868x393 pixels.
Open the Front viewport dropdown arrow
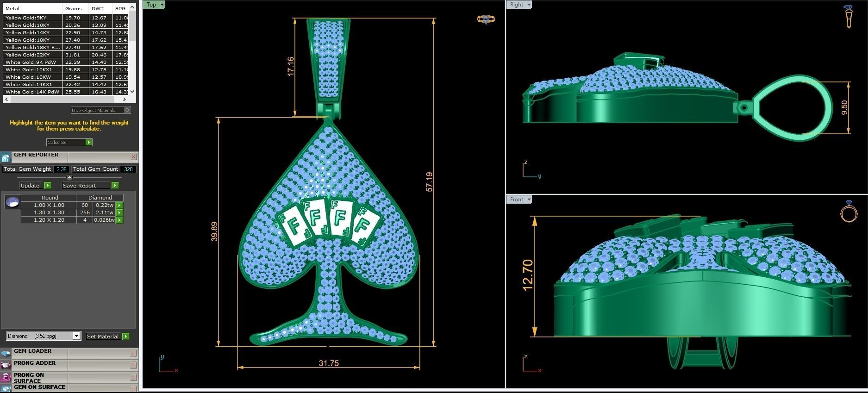click(x=529, y=200)
